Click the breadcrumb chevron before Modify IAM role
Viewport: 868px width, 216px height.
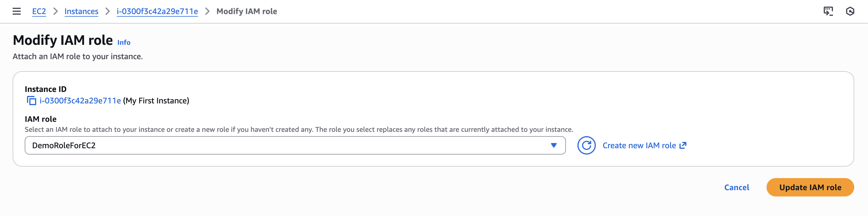pos(207,11)
